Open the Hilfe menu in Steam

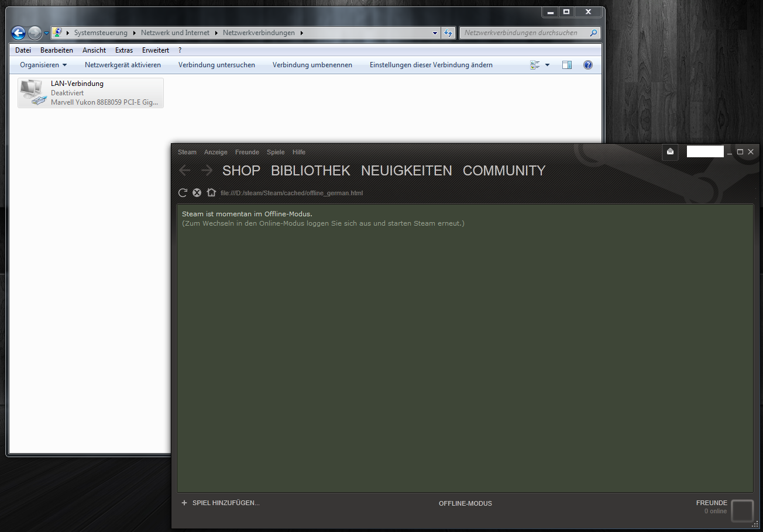[299, 152]
